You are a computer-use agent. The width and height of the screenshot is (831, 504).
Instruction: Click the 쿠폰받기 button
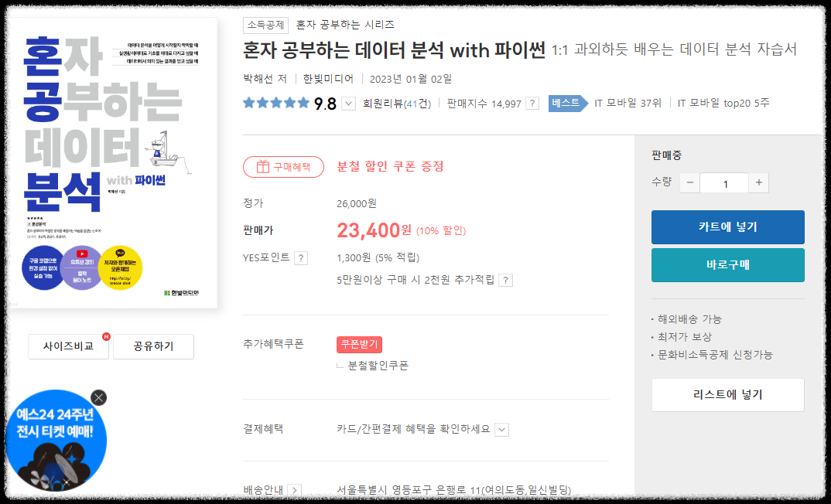(359, 345)
